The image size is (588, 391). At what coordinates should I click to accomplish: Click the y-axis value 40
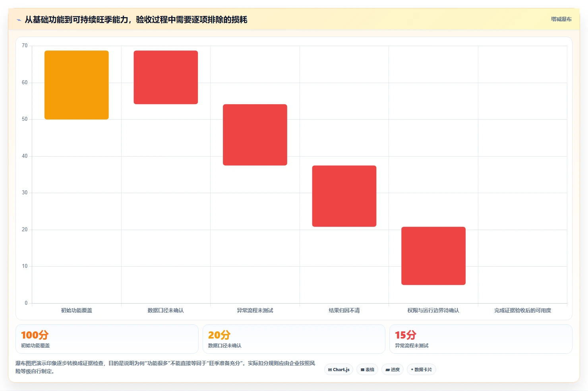[x=25, y=156]
